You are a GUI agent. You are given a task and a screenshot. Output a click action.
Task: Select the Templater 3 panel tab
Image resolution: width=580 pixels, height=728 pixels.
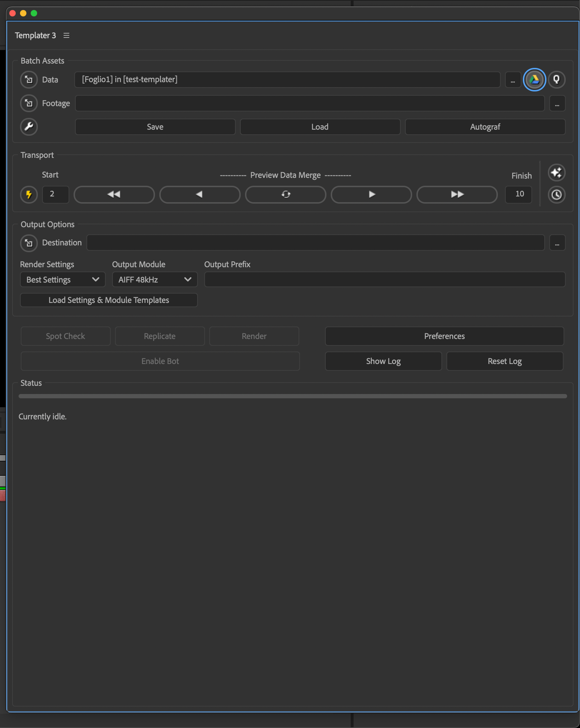(35, 35)
